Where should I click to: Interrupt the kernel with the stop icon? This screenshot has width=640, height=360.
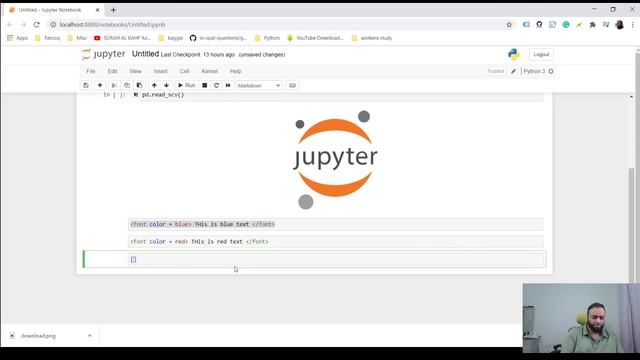(x=204, y=85)
